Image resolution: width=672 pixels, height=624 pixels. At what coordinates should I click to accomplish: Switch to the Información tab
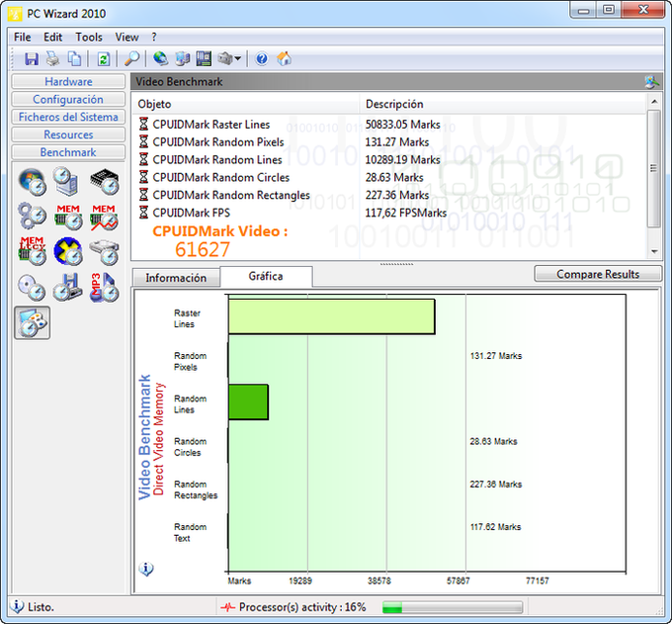(x=176, y=278)
